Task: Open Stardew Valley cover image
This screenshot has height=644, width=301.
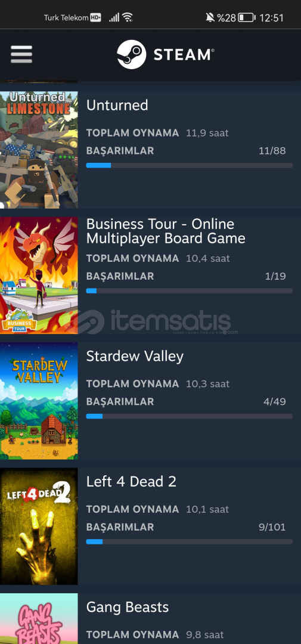Action: 39,401
